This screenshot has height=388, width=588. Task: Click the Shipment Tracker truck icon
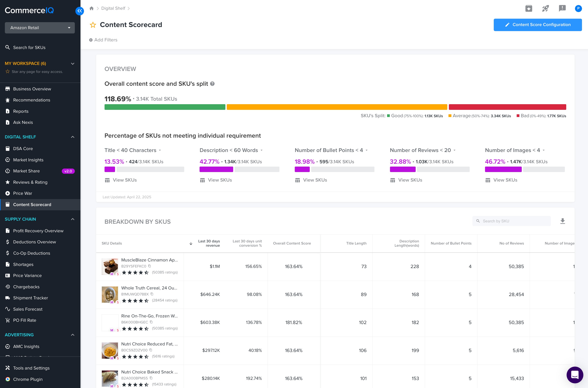(x=8, y=298)
